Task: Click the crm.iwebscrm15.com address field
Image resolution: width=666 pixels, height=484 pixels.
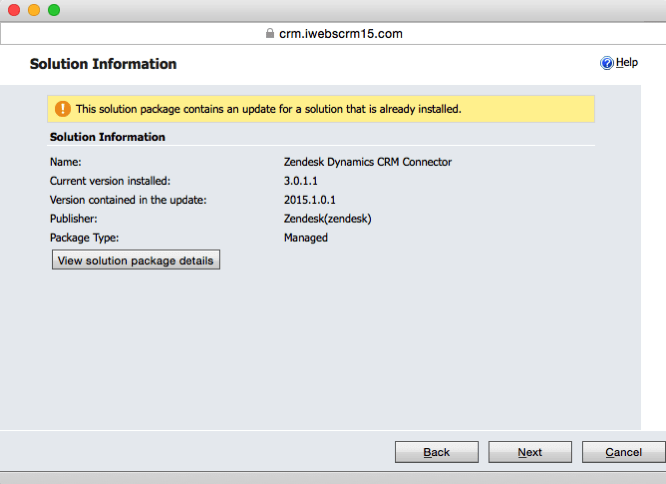Action: tap(333, 34)
